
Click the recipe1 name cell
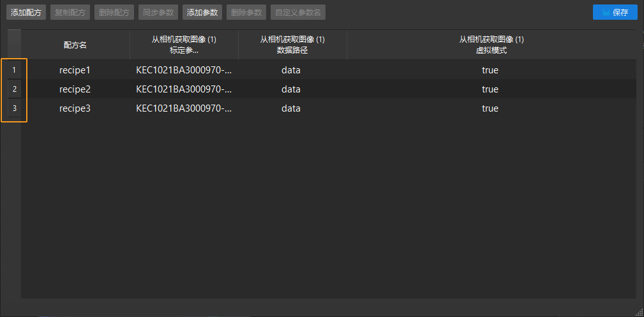[x=75, y=70]
